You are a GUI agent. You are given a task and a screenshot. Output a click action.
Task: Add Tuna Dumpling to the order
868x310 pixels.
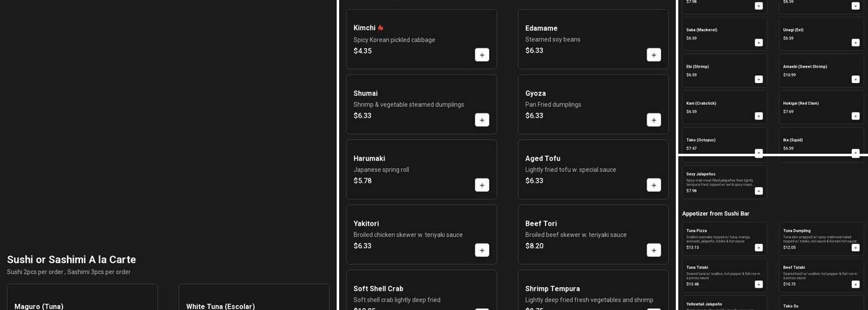coord(855,247)
